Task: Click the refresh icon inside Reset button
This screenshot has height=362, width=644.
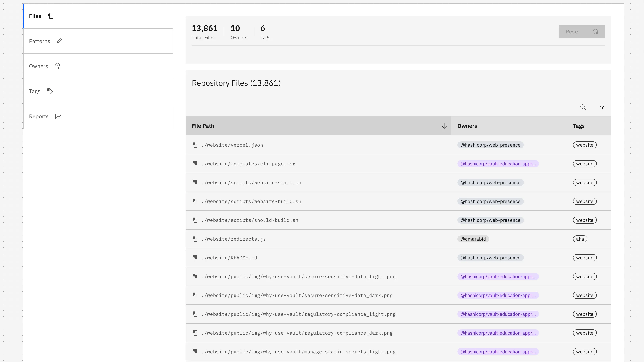Action: (x=595, y=32)
